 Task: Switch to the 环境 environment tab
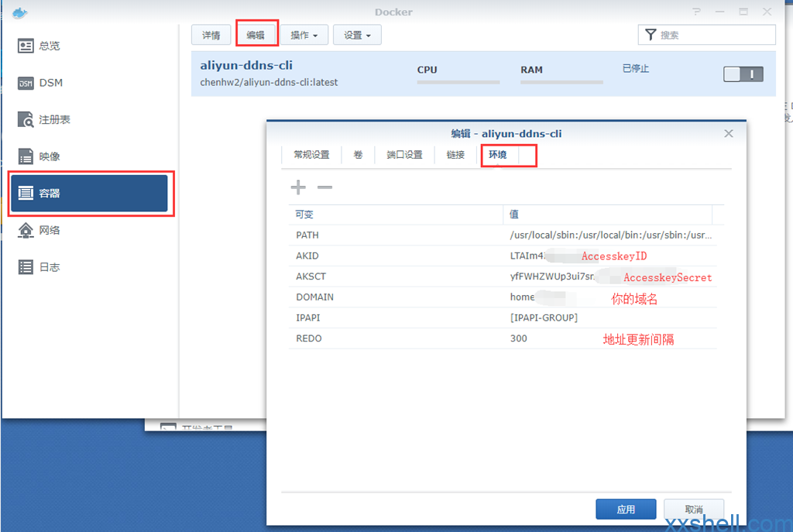coord(498,155)
